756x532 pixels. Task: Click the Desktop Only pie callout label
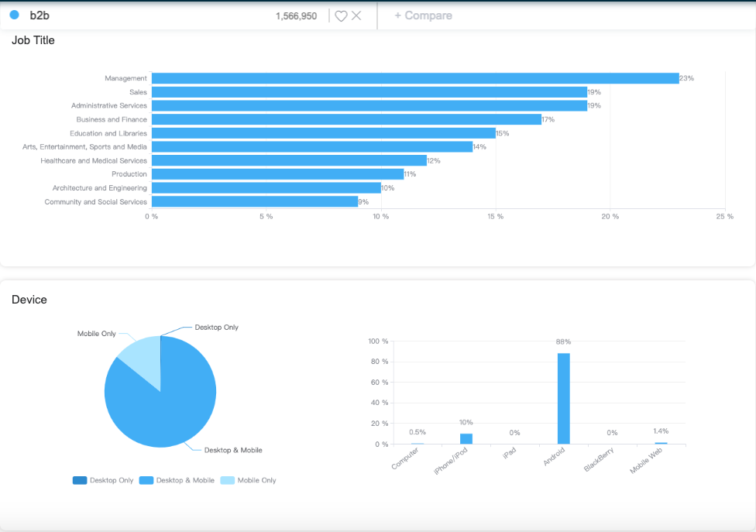[x=216, y=328]
